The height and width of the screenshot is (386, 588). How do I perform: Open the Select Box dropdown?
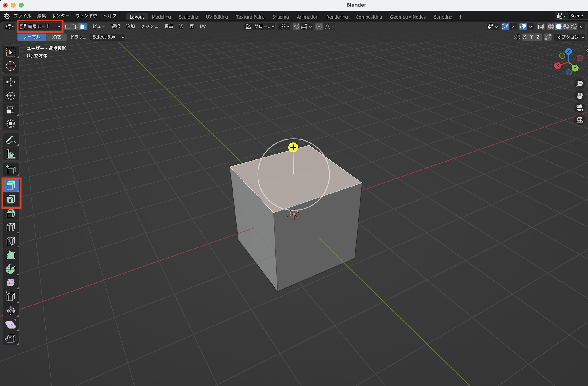108,37
